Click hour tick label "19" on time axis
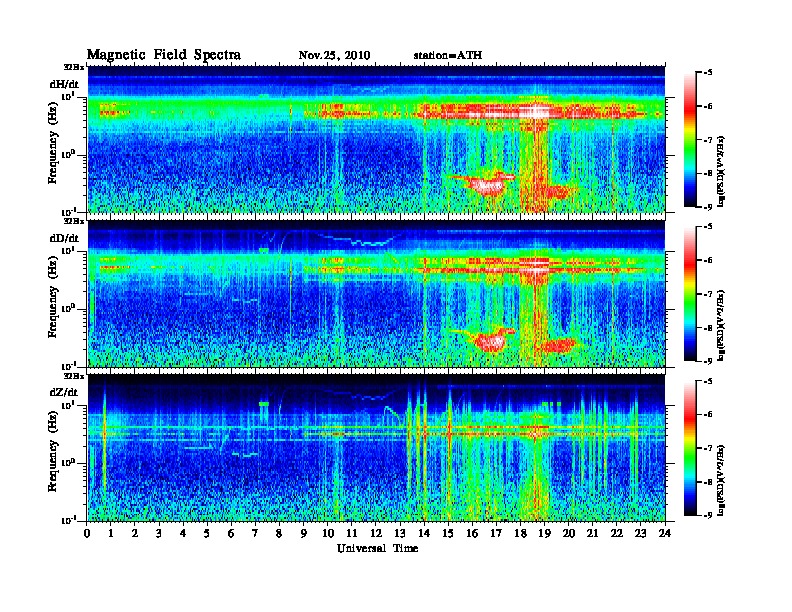The height and width of the screenshot is (612, 792). [x=544, y=534]
